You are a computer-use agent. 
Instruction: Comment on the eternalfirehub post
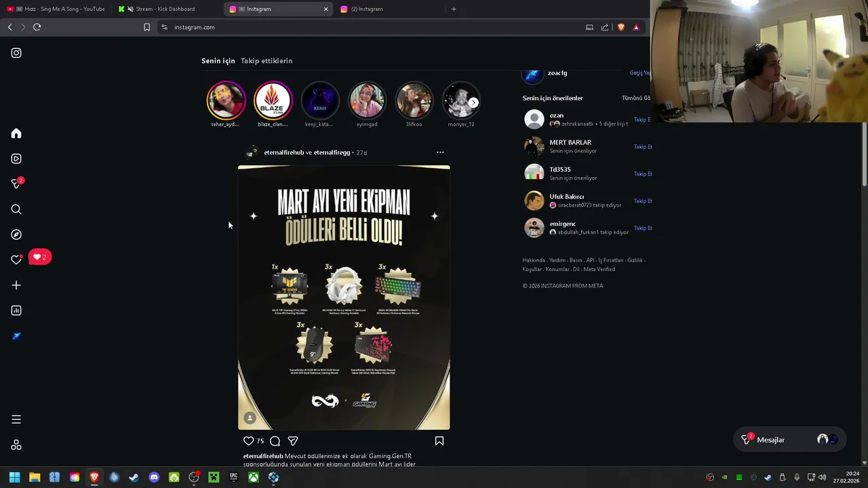point(275,441)
